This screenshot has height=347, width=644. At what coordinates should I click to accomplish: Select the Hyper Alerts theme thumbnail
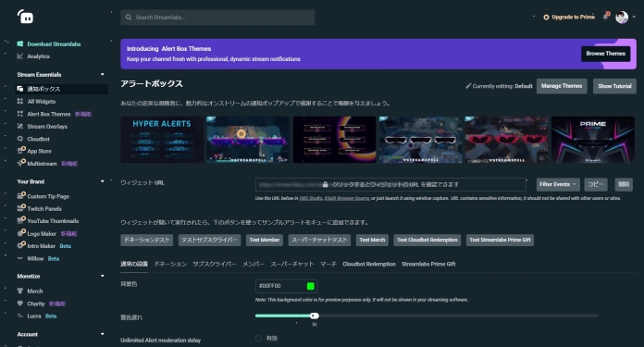click(x=162, y=140)
